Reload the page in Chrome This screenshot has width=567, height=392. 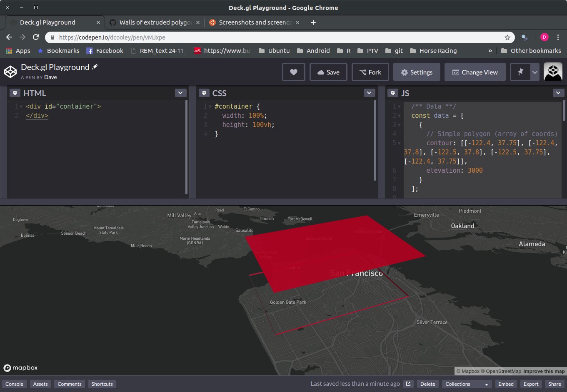[x=36, y=37]
